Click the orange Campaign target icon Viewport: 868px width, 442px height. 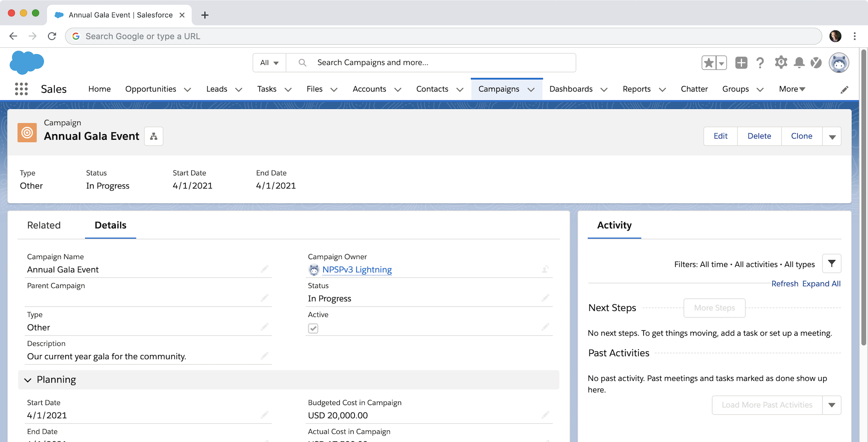(27, 132)
